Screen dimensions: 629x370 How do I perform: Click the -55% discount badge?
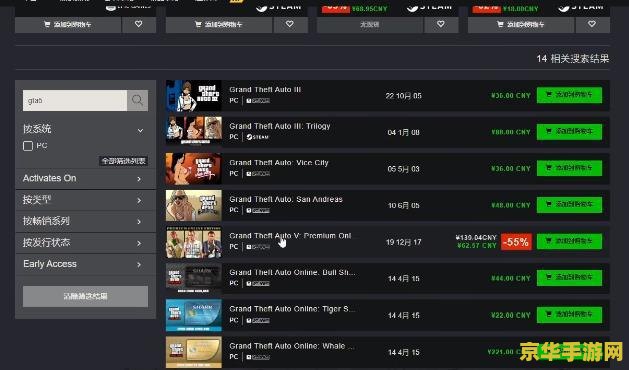516,242
